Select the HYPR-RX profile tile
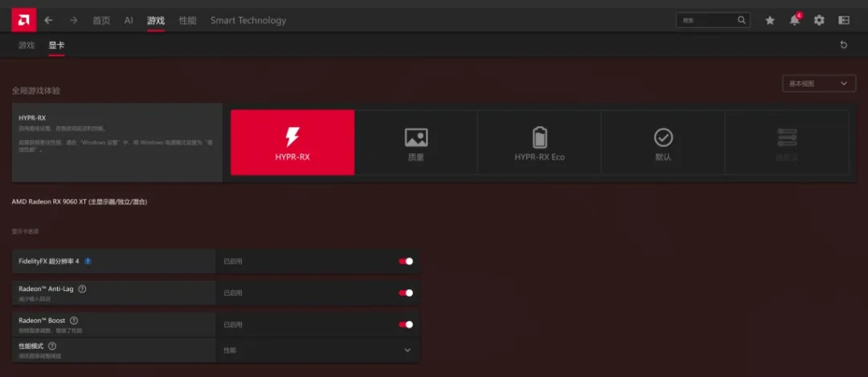The width and height of the screenshot is (868, 377). [x=293, y=142]
